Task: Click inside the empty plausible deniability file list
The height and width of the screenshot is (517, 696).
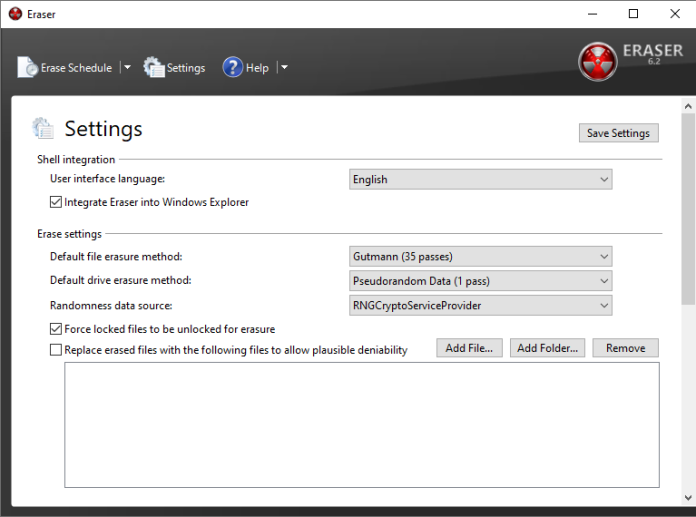Action: click(362, 425)
